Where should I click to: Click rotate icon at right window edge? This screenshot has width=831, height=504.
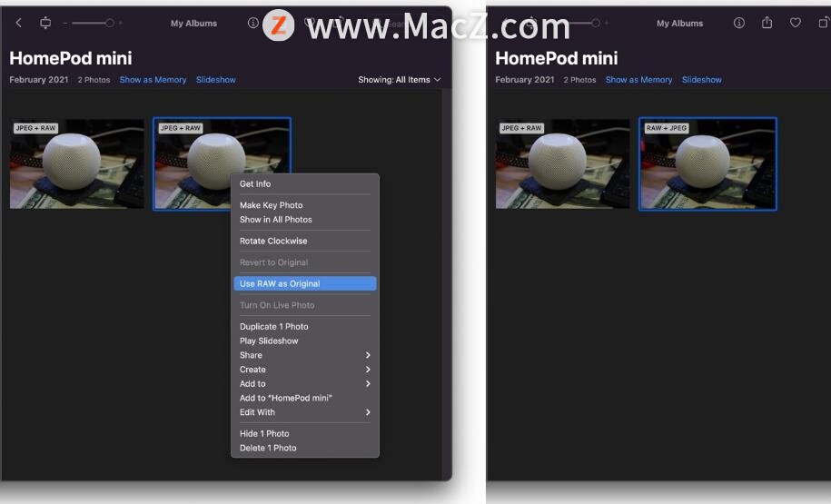(824, 23)
